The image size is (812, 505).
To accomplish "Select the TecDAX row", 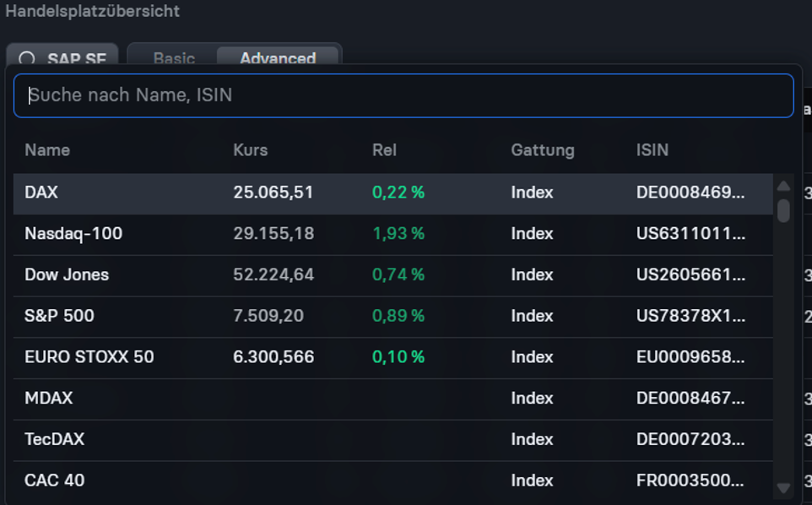I will [x=393, y=439].
